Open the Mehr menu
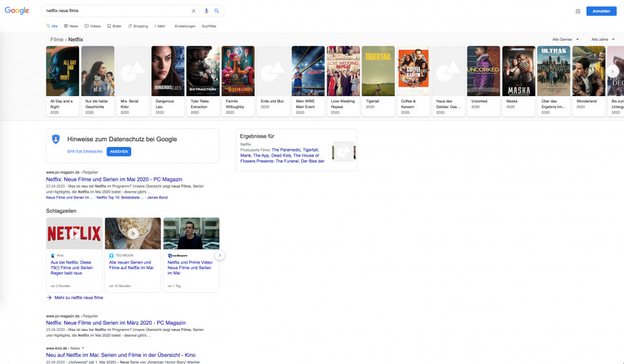 [x=160, y=26]
